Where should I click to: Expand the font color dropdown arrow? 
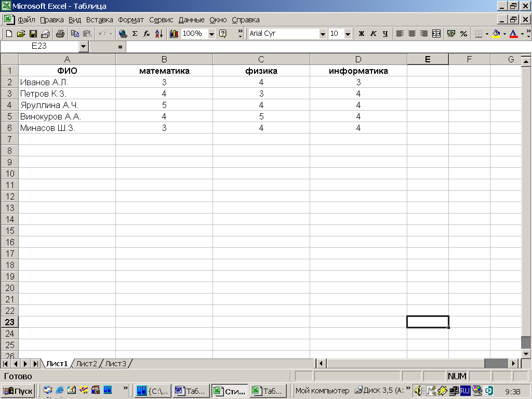(x=522, y=34)
